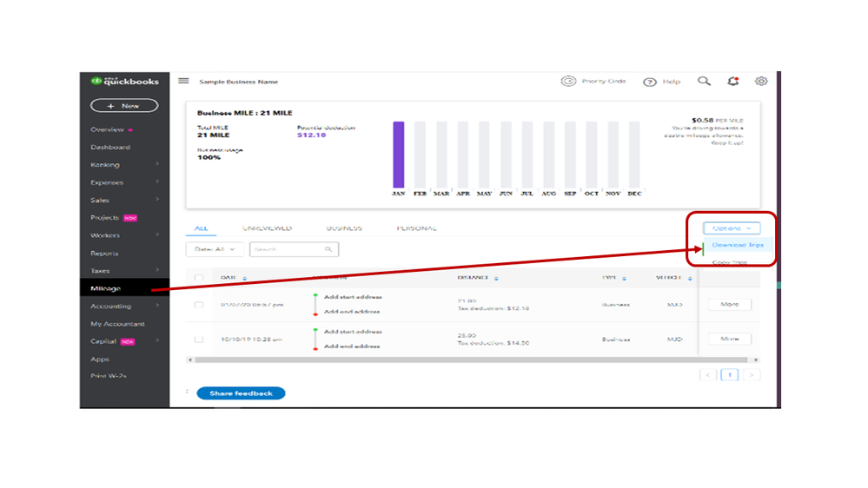Viewport: 868px width, 488px height.
Task: Sort trips by the DATE column arrow
Action: click(244, 279)
